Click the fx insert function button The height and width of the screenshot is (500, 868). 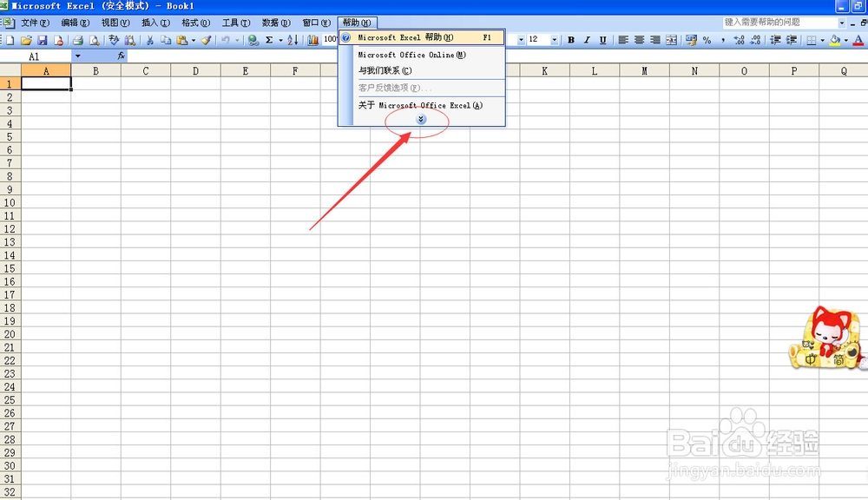click(x=122, y=56)
